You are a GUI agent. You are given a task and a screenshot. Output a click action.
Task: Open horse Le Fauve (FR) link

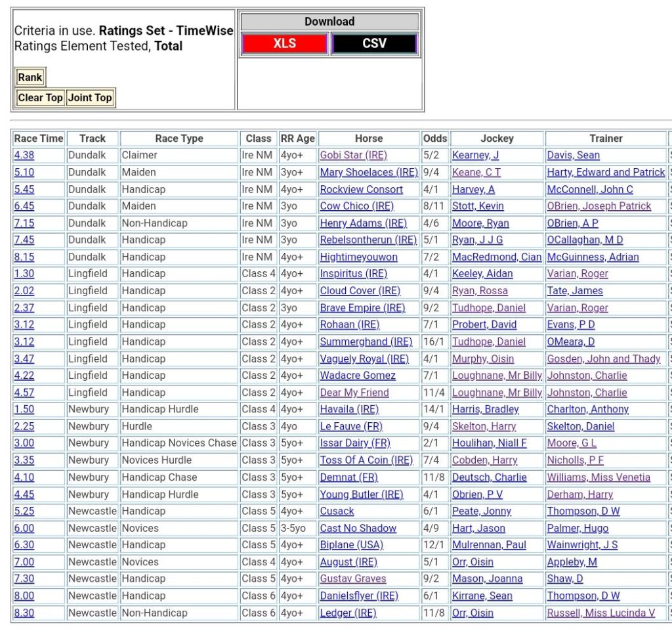tap(351, 426)
